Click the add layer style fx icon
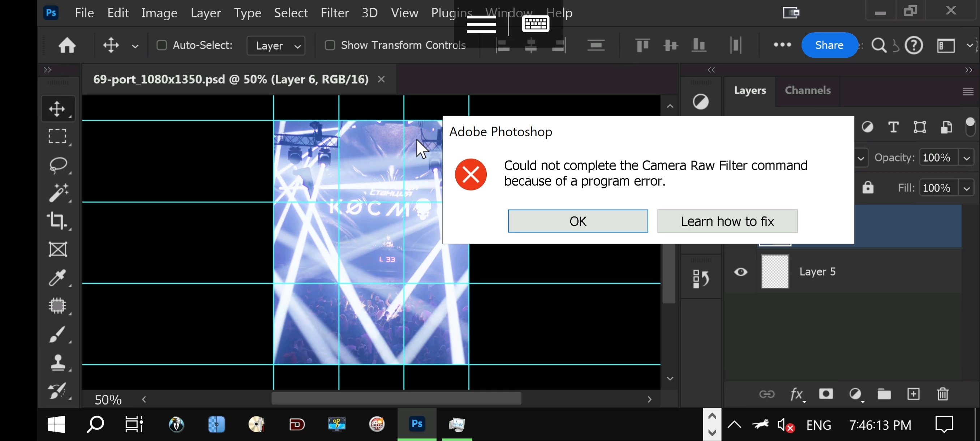 pyautogui.click(x=796, y=394)
